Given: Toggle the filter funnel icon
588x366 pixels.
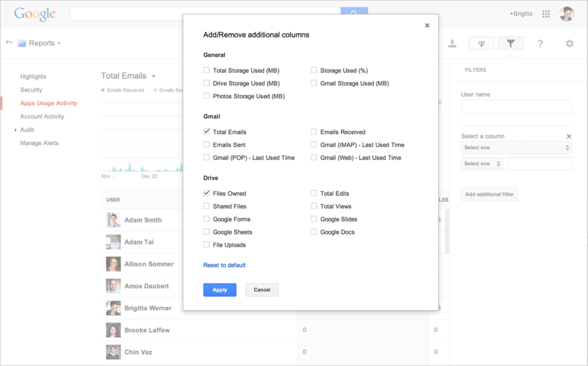Looking at the screenshot, I should [510, 43].
